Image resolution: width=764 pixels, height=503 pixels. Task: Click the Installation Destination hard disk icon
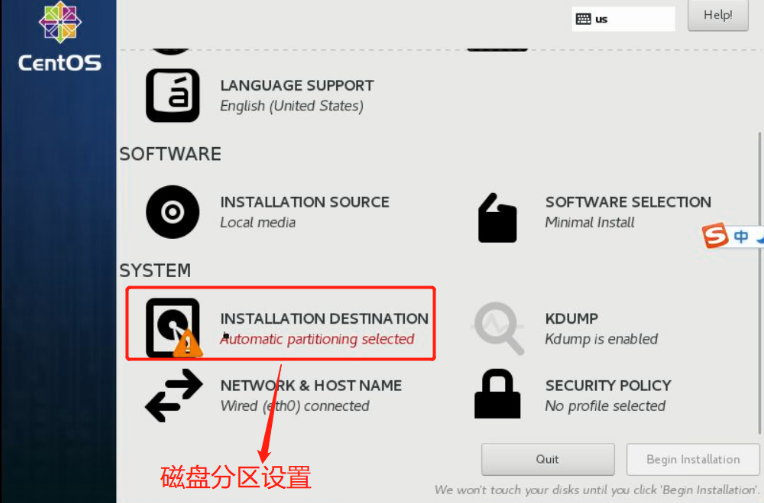tap(173, 328)
